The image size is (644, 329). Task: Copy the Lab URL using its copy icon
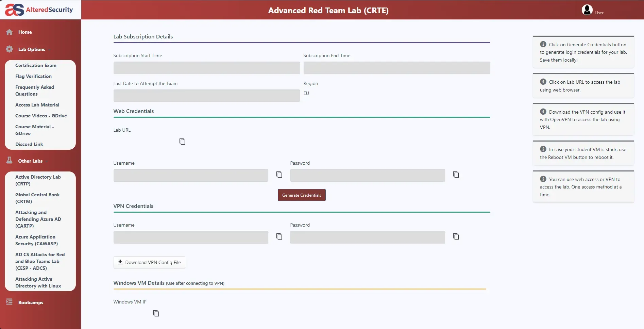(x=182, y=142)
